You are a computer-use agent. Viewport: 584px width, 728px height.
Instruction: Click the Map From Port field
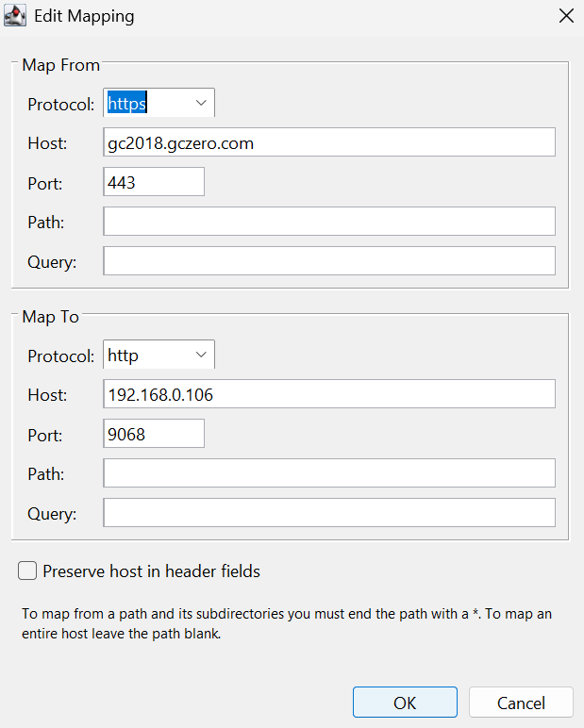[x=154, y=182]
